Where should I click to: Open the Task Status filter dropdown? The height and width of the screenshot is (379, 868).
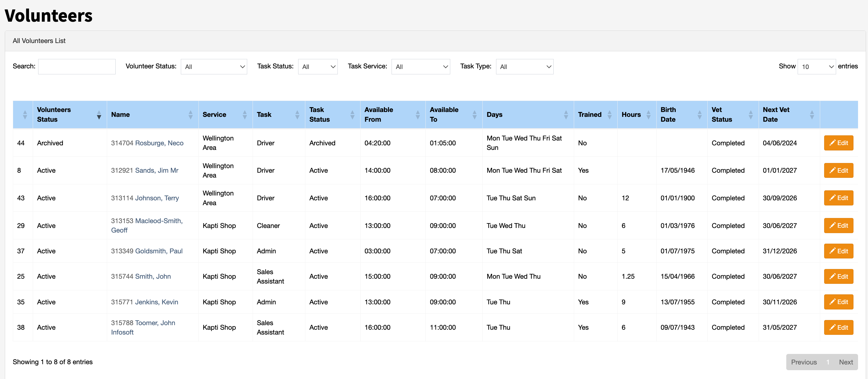(318, 67)
